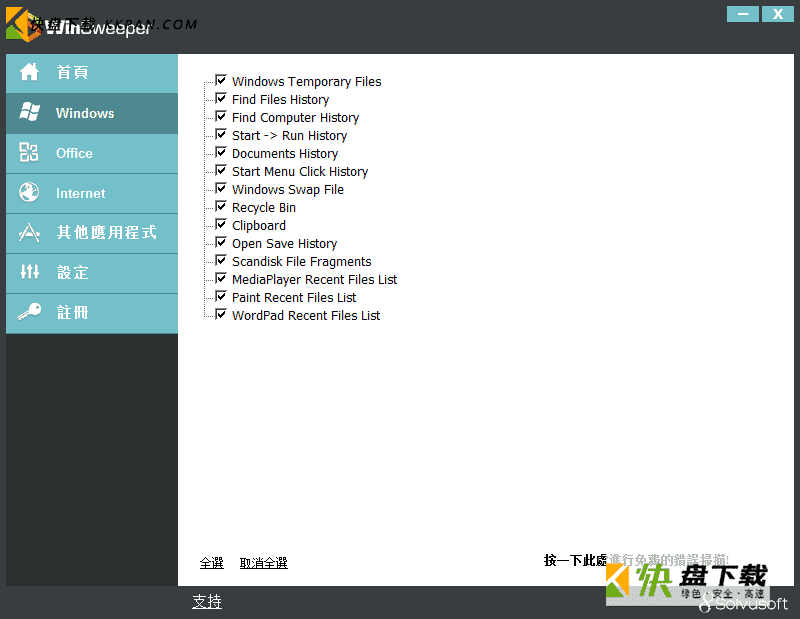Uncheck Find Files History checkbox
This screenshot has height=619, width=800.
click(221, 98)
